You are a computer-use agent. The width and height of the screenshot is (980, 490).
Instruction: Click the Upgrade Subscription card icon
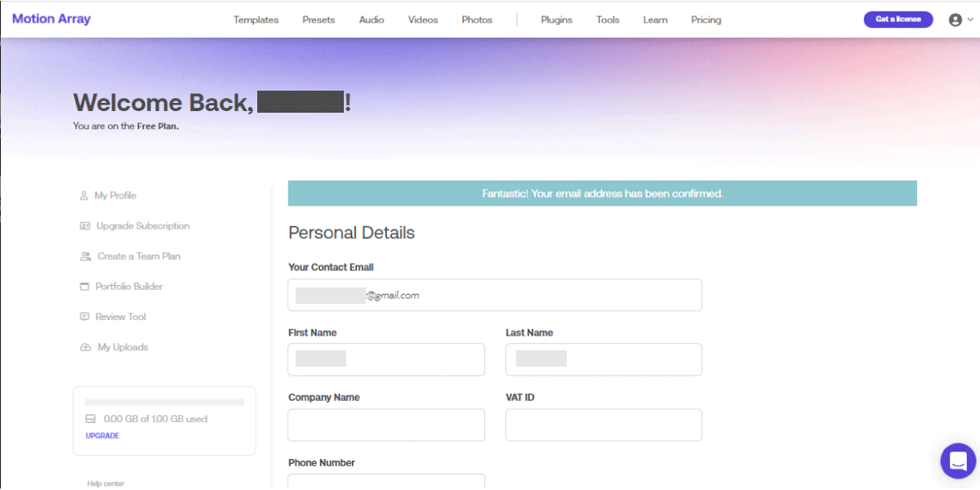point(85,226)
